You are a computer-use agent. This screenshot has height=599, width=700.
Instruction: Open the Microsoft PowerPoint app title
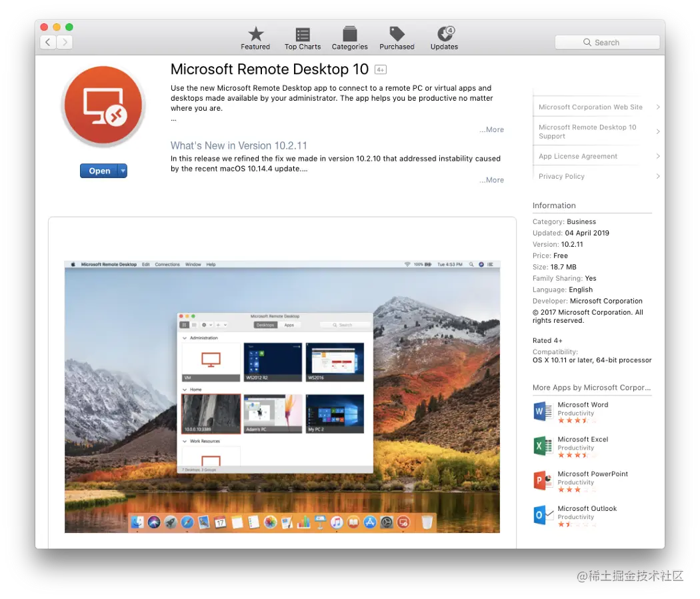tap(593, 474)
